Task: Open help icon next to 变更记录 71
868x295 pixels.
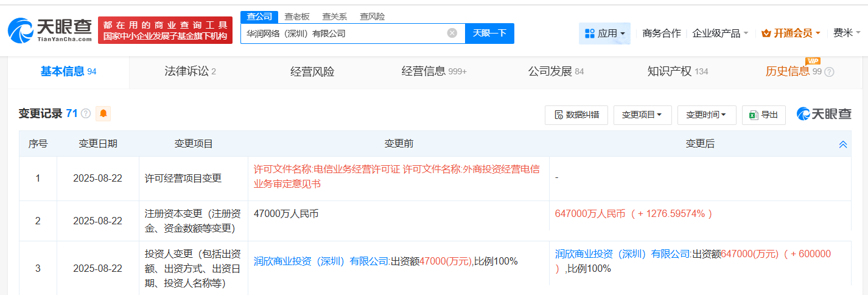Action: point(86,113)
